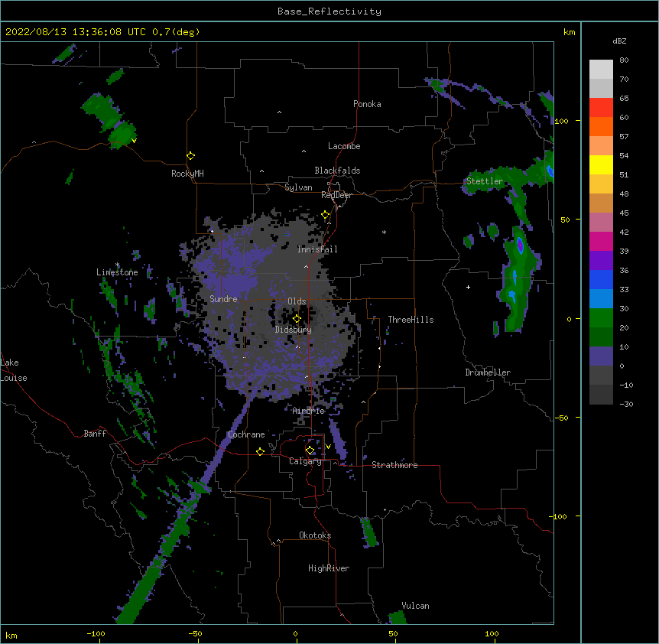Select the red 65-60 dBZ legend swatch
Viewport: 659px width, 644px height.
[x=601, y=108]
